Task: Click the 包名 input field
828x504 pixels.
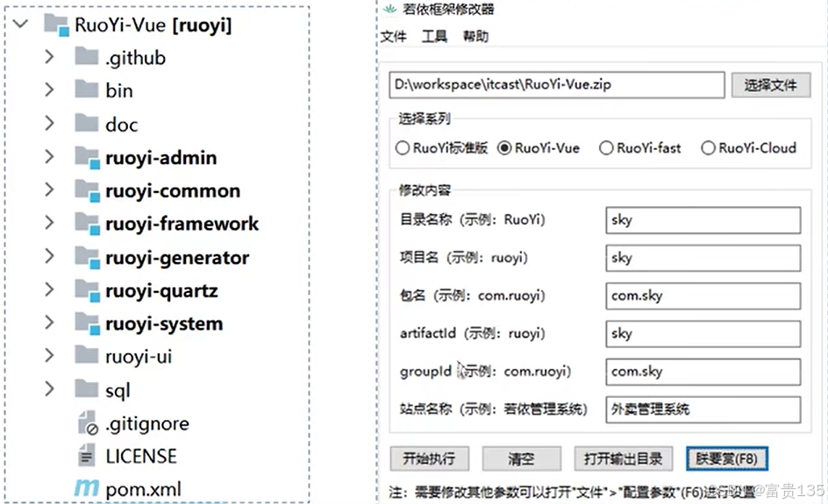Action: coord(703,296)
